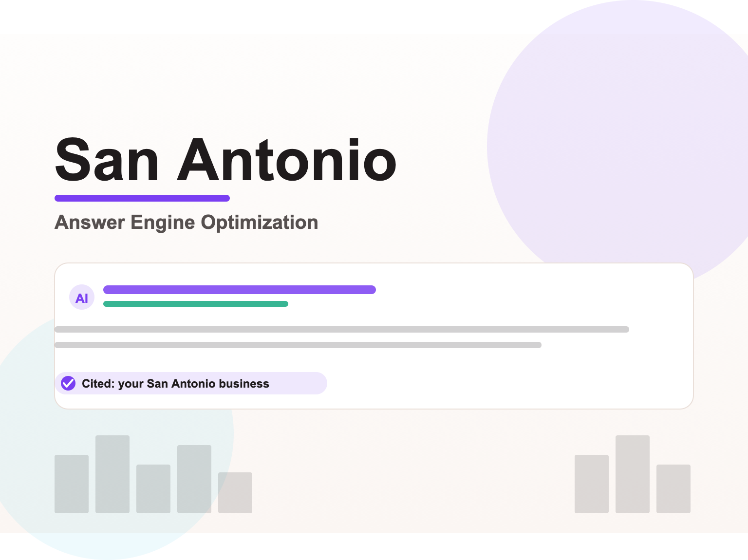Click the first gray placeholder text line
Viewport: 748px width, 560px height.
(x=342, y=329)
